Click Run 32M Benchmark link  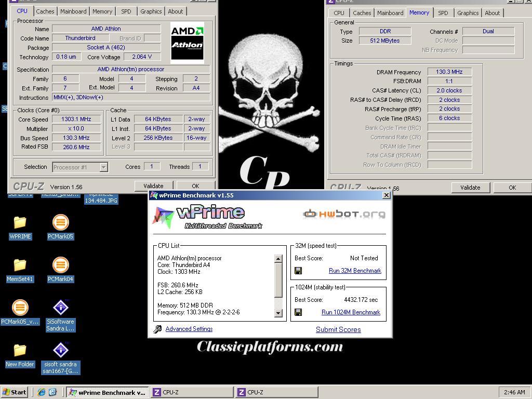[x=355, y=271]
